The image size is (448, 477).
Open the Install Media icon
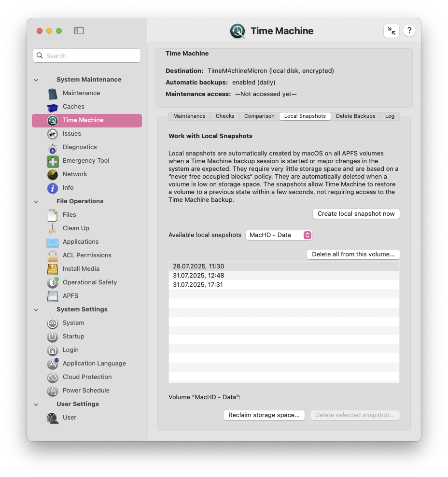[x=53, y=269]
